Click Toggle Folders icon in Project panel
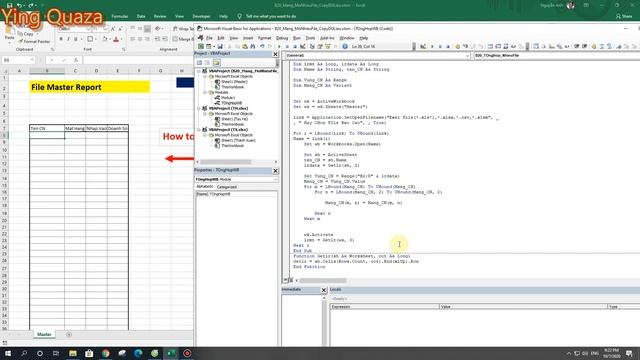This screenshot has width=640, height=360. click(x=216, y=62)
